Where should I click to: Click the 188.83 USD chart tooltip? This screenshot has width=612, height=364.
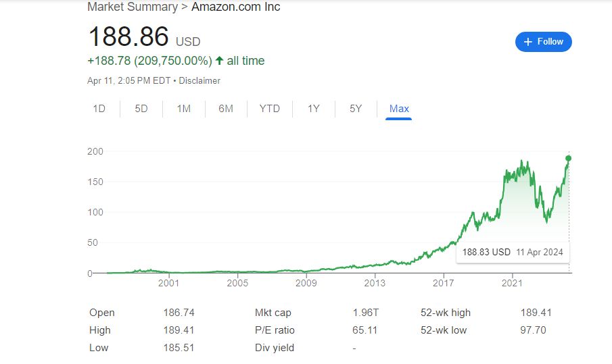point(513,252)
